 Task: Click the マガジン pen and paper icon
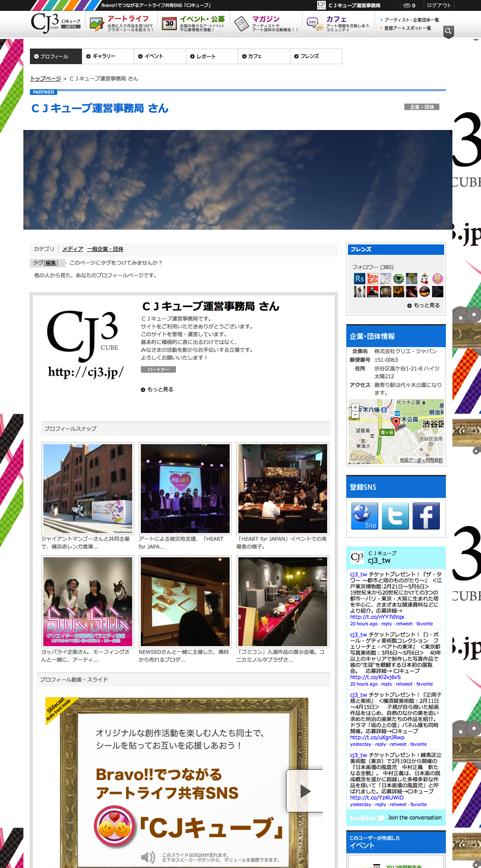(x=241, y=23)
